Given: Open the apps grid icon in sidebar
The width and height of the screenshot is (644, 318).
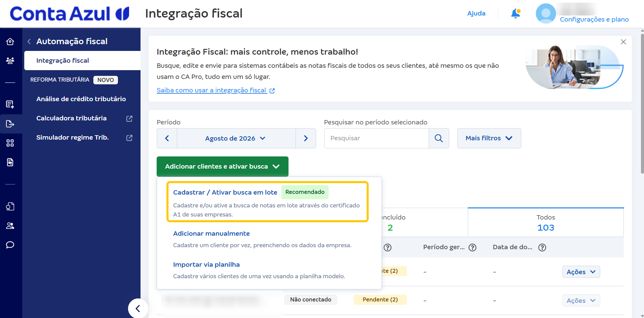Looking at the screenshot, I should pyautogui.click(x=10, y=143).
